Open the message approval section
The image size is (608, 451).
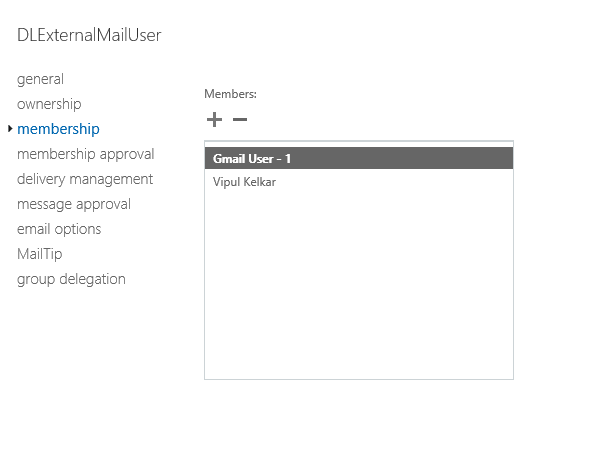click(74, 204)
